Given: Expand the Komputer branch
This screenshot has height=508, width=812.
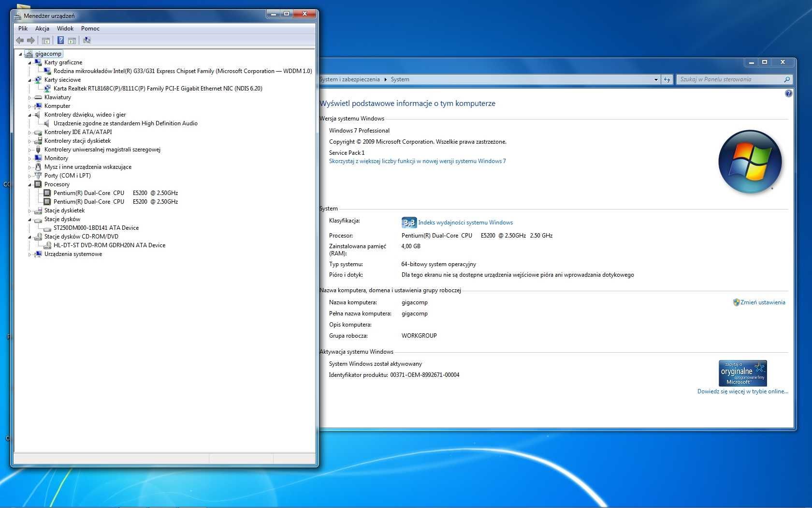Looking at the screenshot, I should 29,106.
